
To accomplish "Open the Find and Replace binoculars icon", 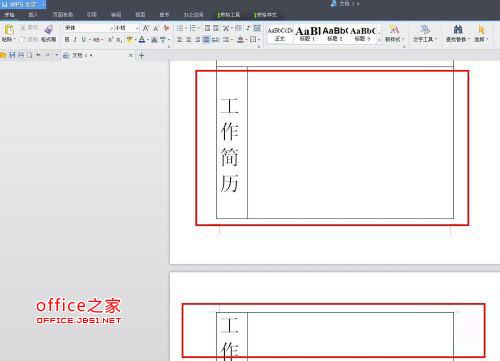I will [458, 29].
